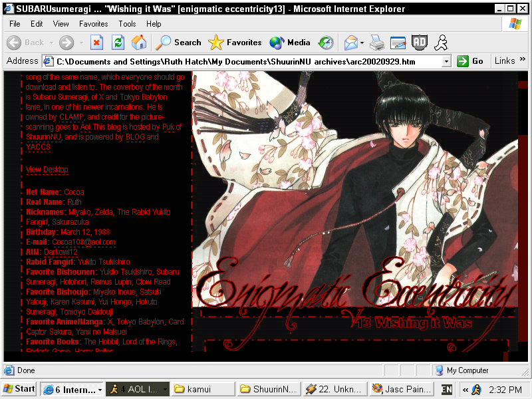Open the AOL taskbar group
The width and height of the screenshot is (532, 399).
[x=137, y=389]
